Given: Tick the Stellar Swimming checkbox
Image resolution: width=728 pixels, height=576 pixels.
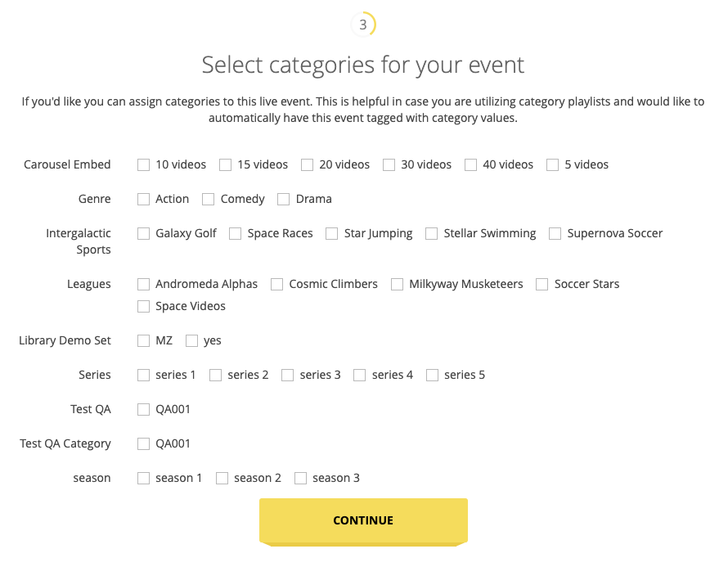Looking at the screenshot, I should pyautogui.click(x=432, y=233).
